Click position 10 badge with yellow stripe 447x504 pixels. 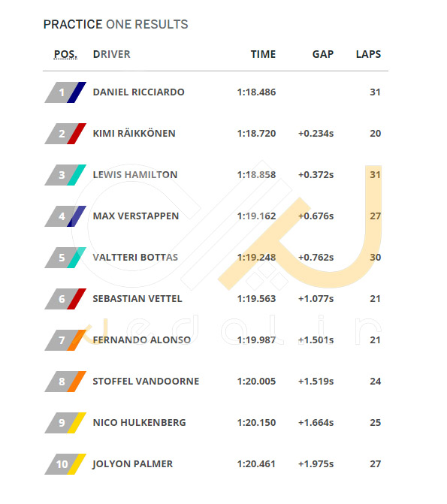(65, 464)
